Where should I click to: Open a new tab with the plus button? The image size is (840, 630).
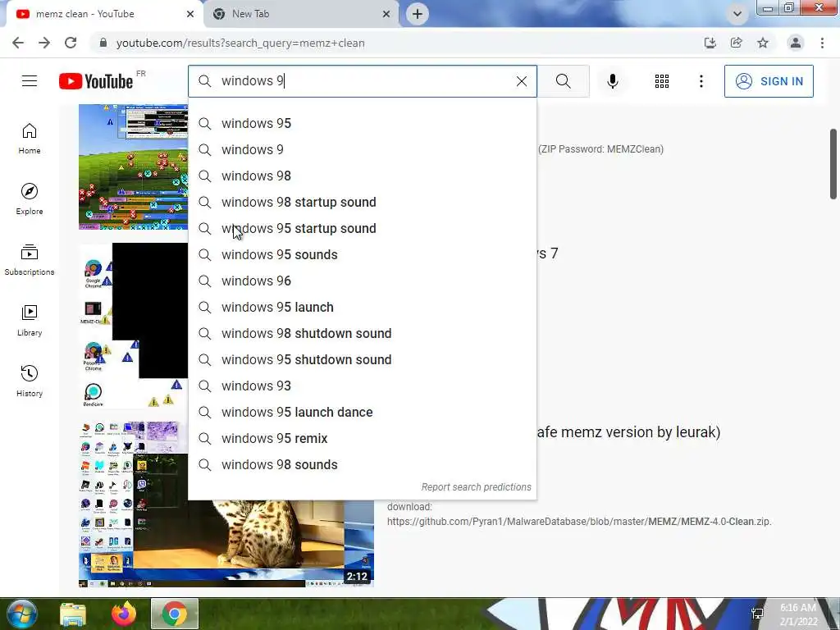tap(418, 14)
